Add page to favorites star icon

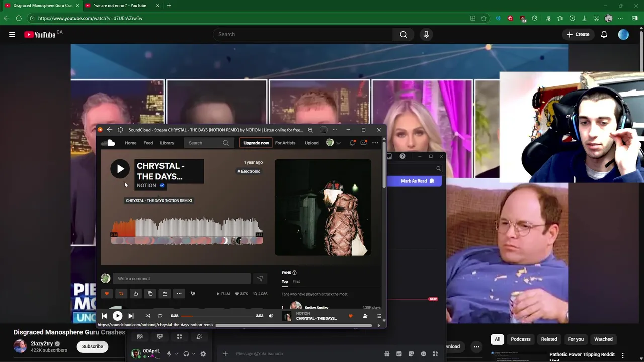point(484,18)
